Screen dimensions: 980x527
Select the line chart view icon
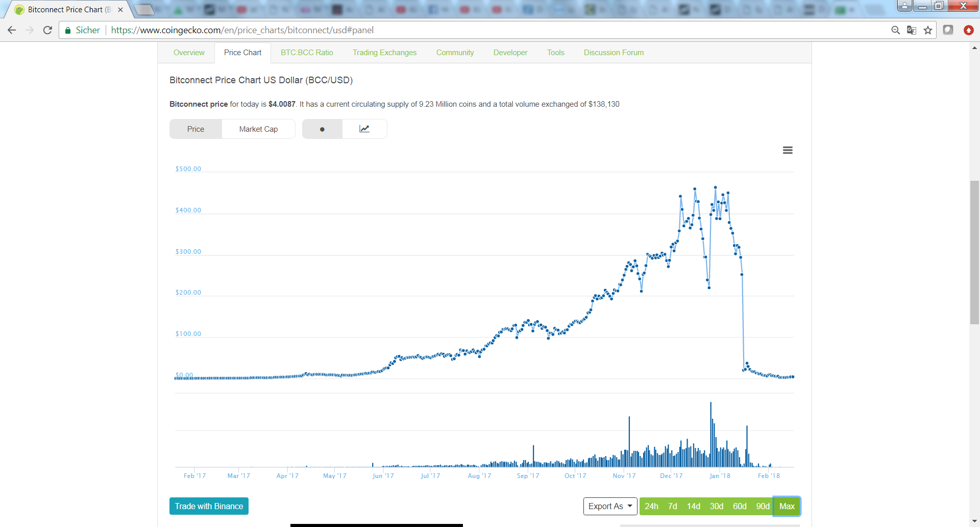tap(364, 129)
